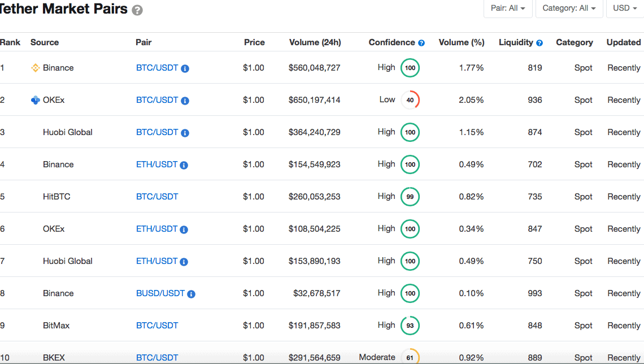Screen dimensions: 644x364
Task: Click moderate confidence score circle 61 for BKEX
Action: tap(410, 357)
